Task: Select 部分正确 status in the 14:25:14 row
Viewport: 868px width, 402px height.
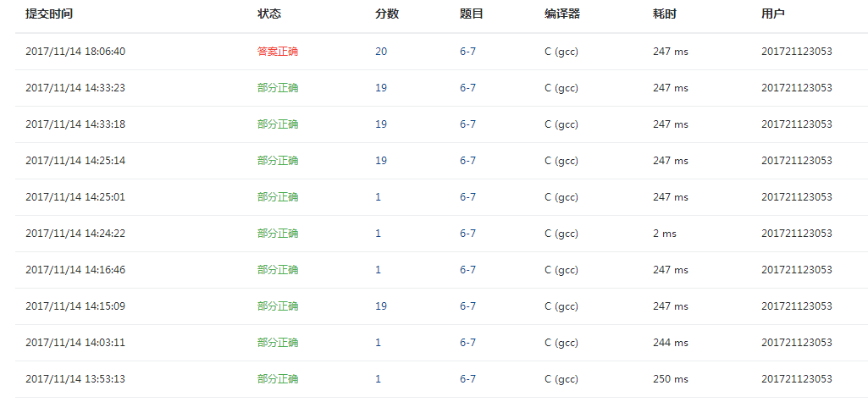Action: (278, 160)
